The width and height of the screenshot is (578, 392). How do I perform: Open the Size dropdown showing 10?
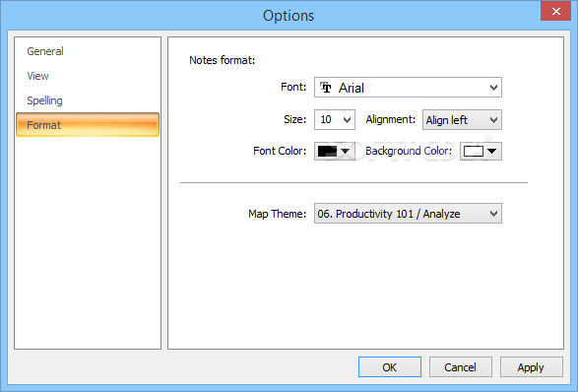point(335,119)
